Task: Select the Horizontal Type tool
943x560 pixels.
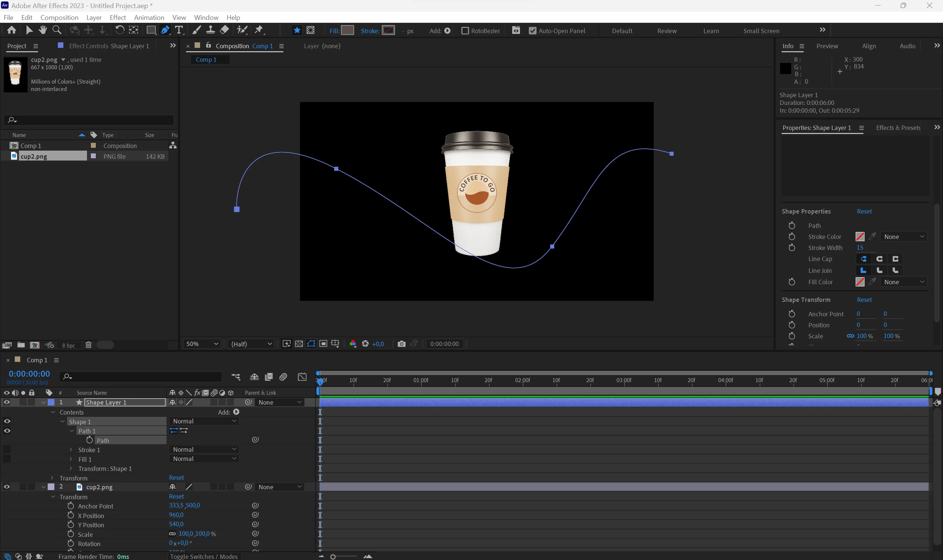Action: coord(179,30)
